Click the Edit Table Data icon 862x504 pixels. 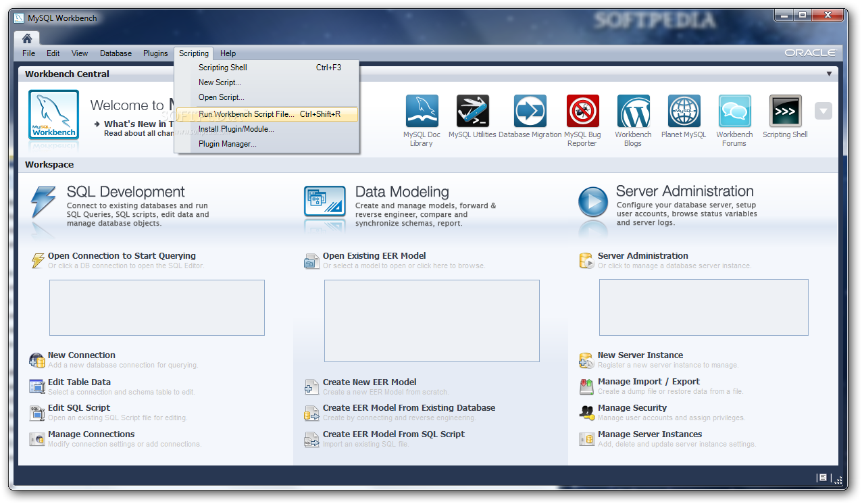[37, 386]
